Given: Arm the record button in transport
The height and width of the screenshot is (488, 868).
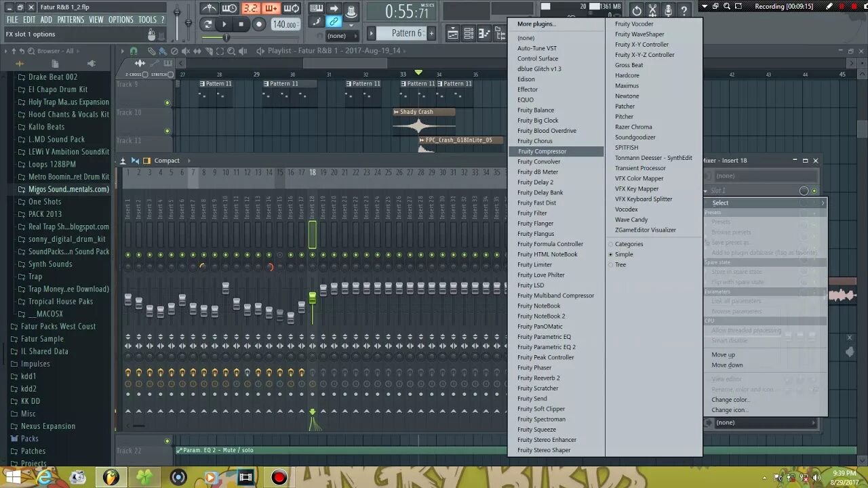Looking at the screenshot, I should [258, 24].
